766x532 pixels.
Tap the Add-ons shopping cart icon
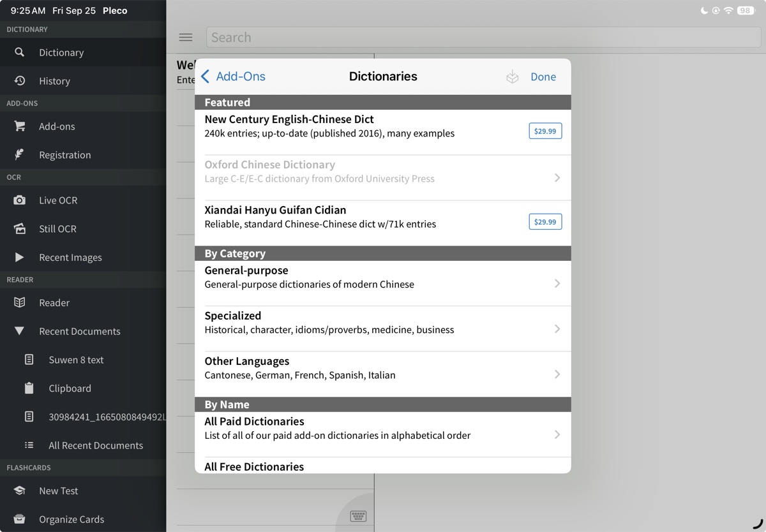20,126
